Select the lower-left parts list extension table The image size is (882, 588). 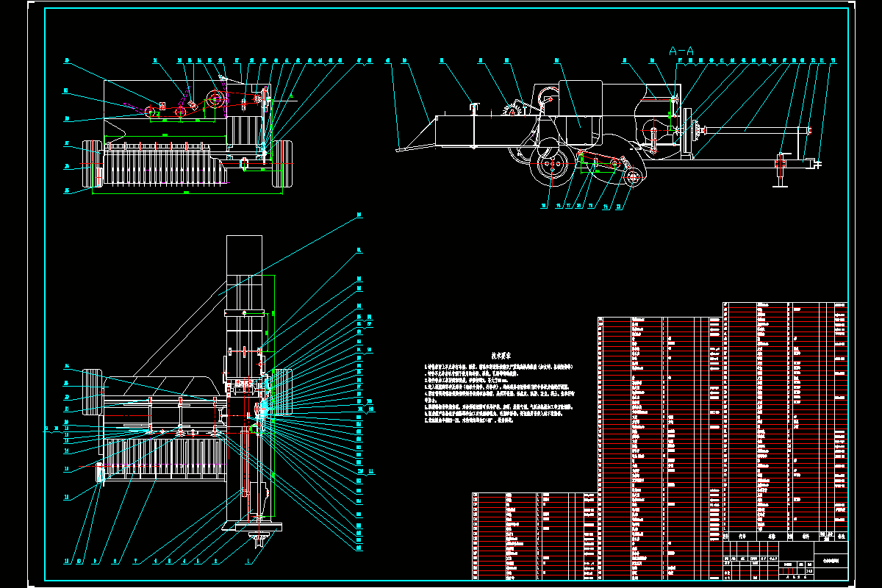[534, 536]
